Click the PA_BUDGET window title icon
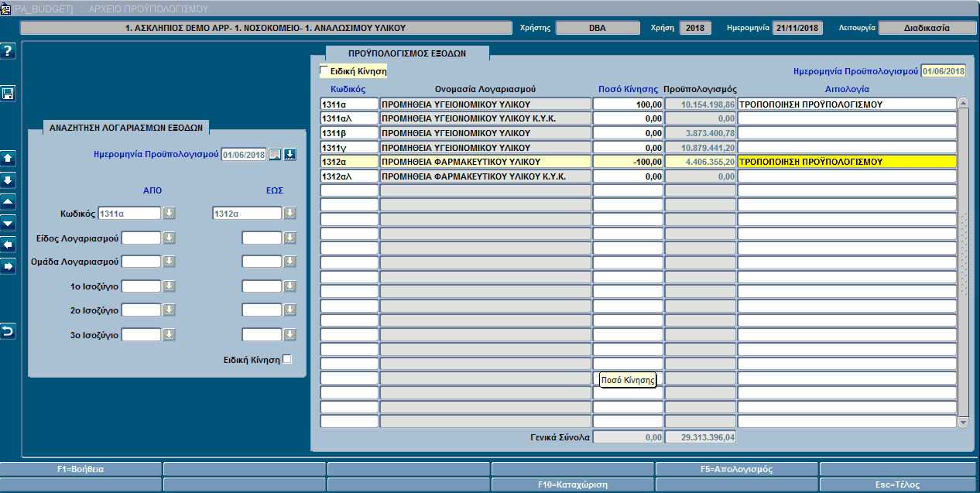This screenshot has height=493, width=980. click(x=5, y=8)
